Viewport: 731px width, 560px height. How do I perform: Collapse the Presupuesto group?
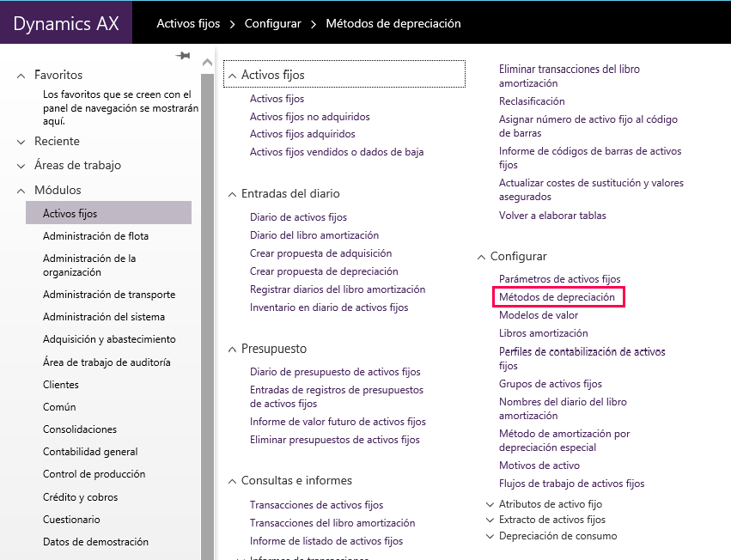pos(232,350)
